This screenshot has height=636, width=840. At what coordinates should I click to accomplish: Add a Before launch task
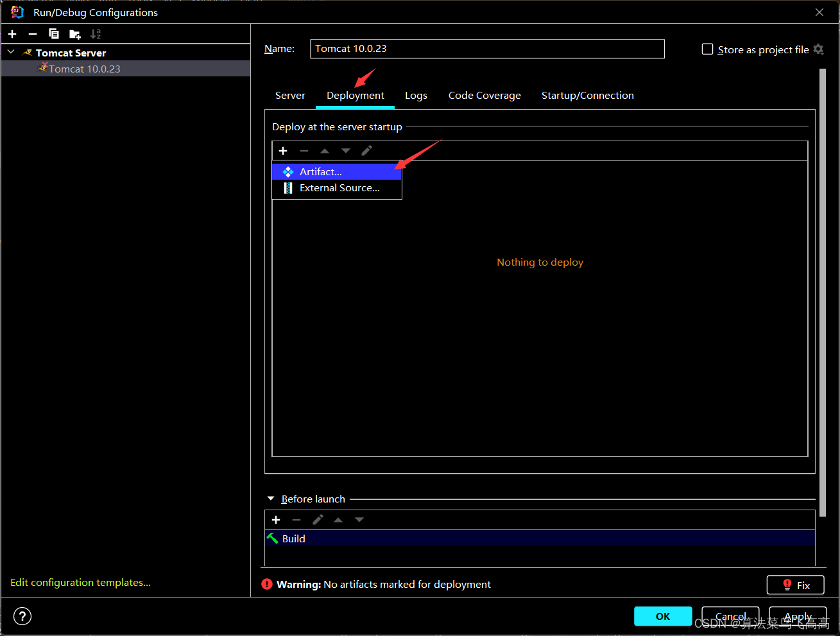[276, 520]
